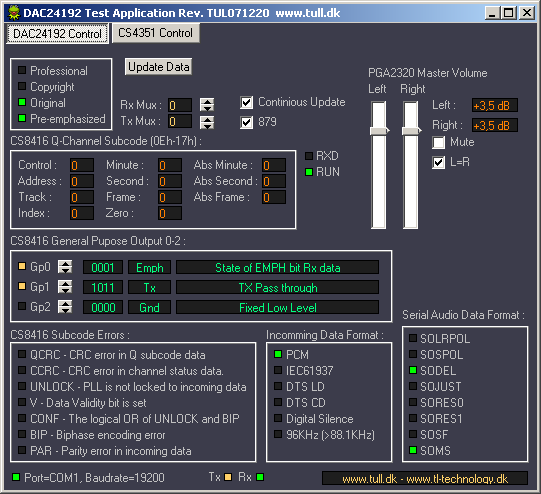Click the DTS LD format LED indicator
The width and height of the screenshot is (541, 494).
pyautogui.click(x=278, y=386)
